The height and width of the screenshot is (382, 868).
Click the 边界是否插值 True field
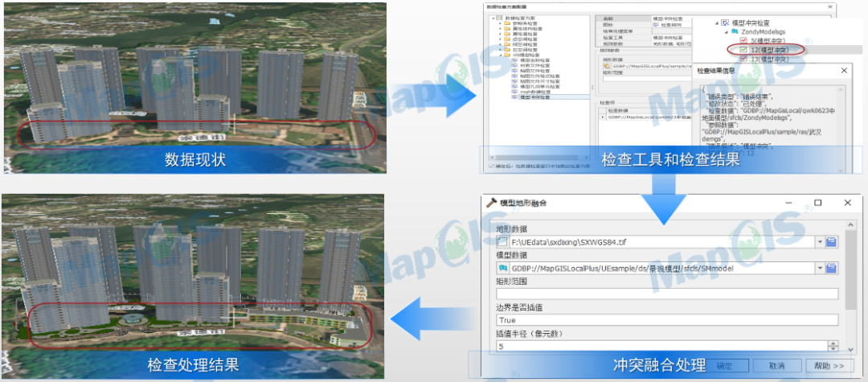click(667, 320)
